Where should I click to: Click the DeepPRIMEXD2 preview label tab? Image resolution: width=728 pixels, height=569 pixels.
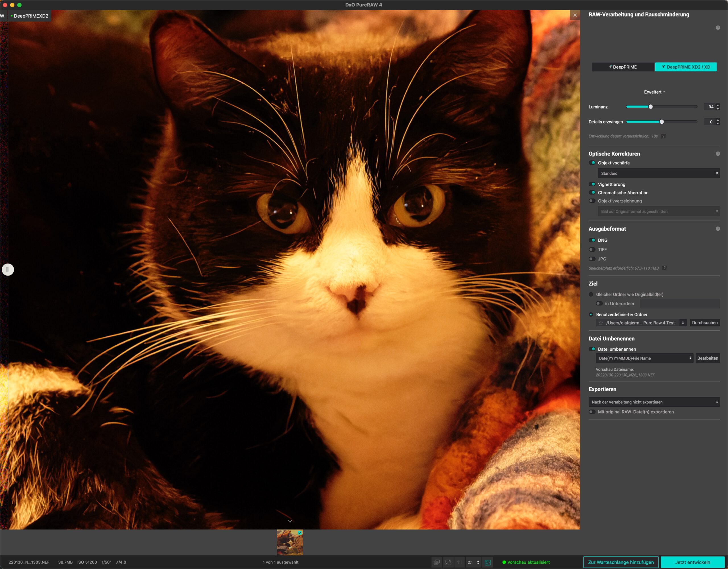pyautogui.click(x=30, y=16)
